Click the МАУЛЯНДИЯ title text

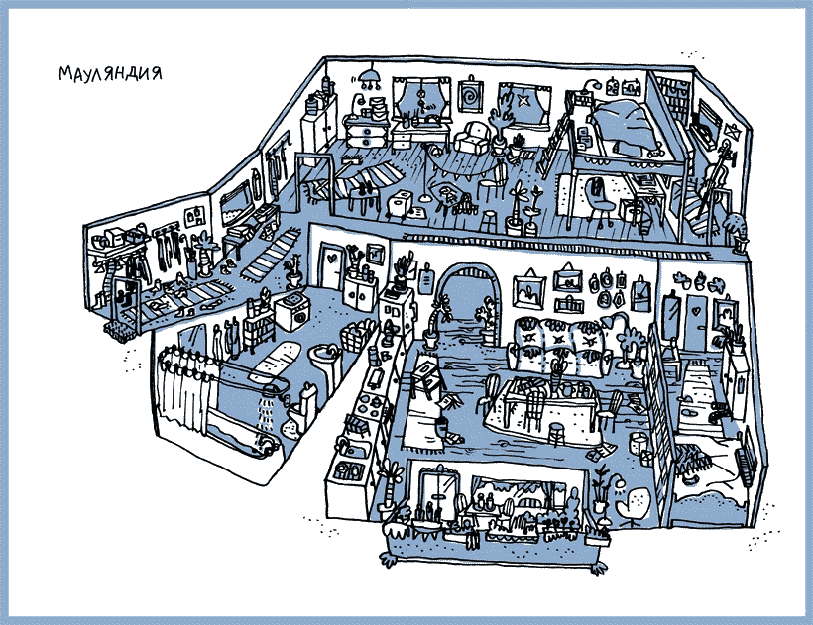[110, 73]
